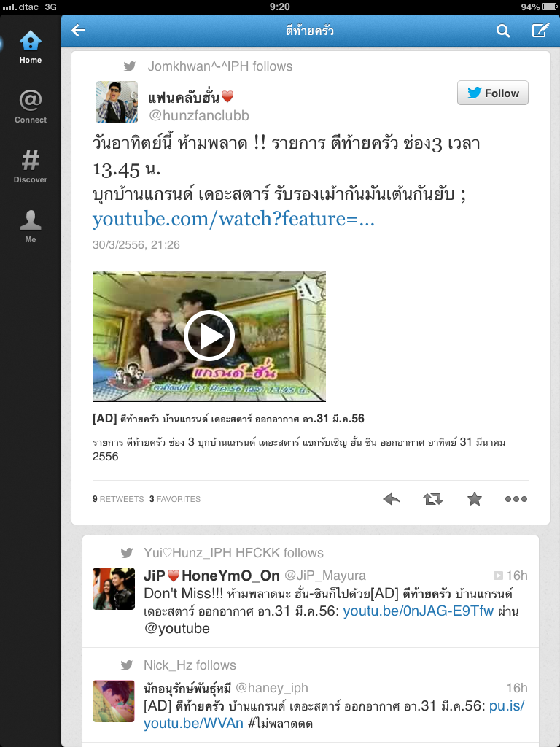
Task: Go back using the arrow icon
Action: 79,31
